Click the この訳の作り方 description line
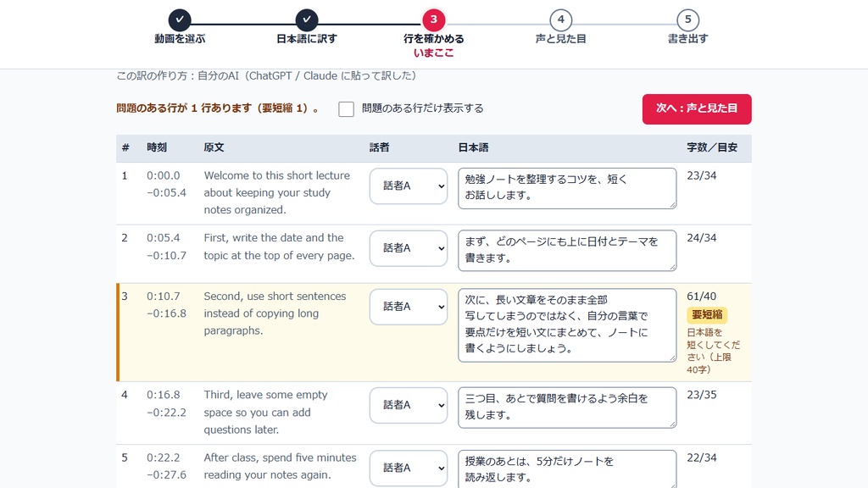868x488 pixels. click(266, 75)
